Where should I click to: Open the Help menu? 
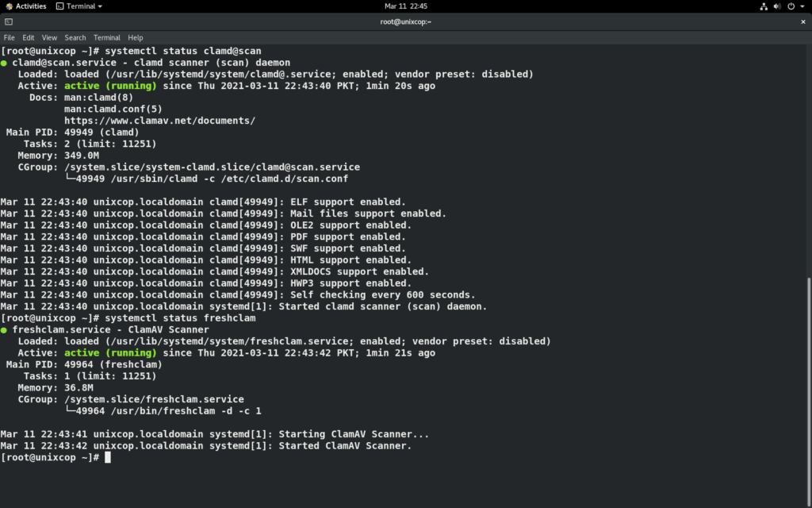click(x=135, y=38)
